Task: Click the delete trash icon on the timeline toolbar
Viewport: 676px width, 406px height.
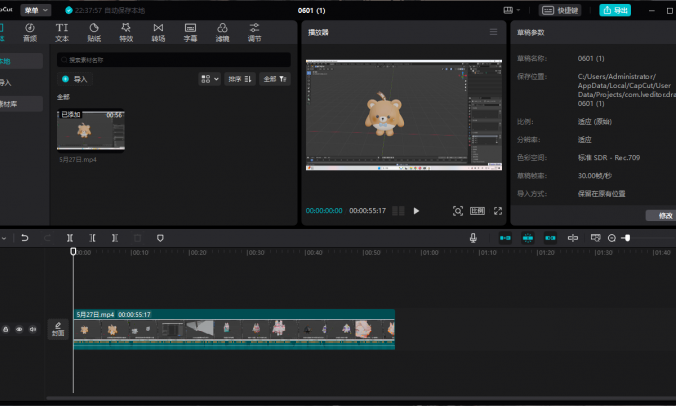Action: [x=138, y=238]
